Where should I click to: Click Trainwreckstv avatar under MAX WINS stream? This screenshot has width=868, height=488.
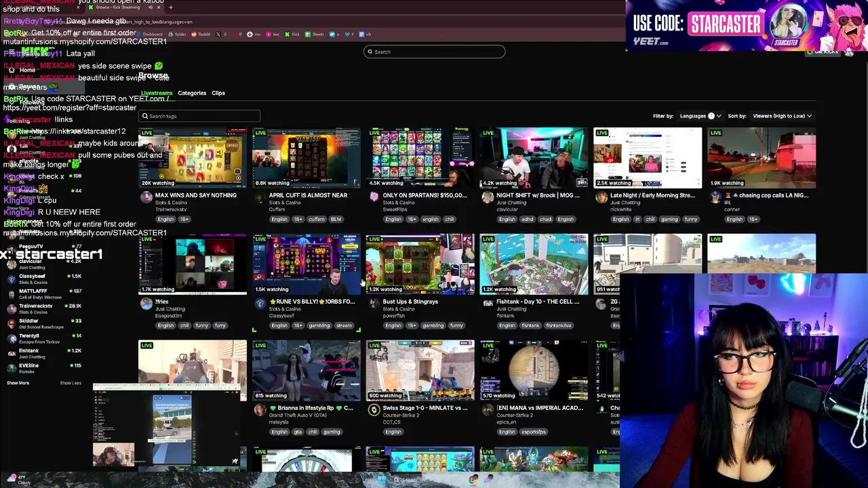click(146, 197)
